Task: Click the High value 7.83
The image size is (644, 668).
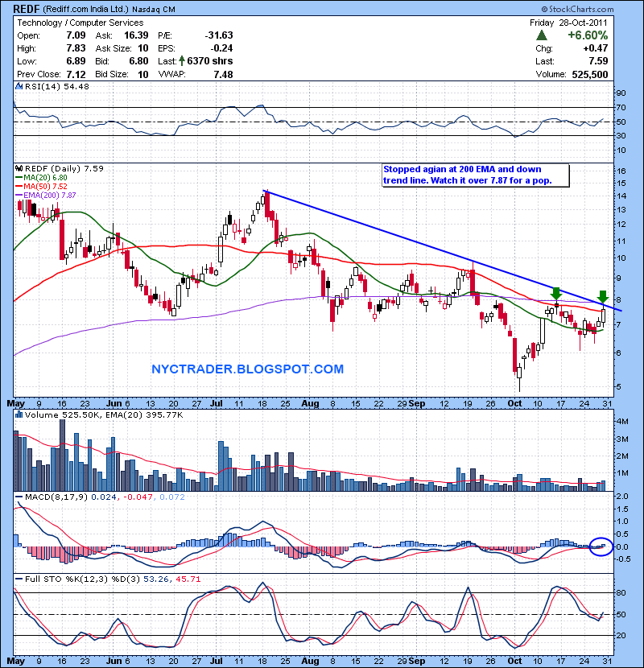Action: point(76,48)
